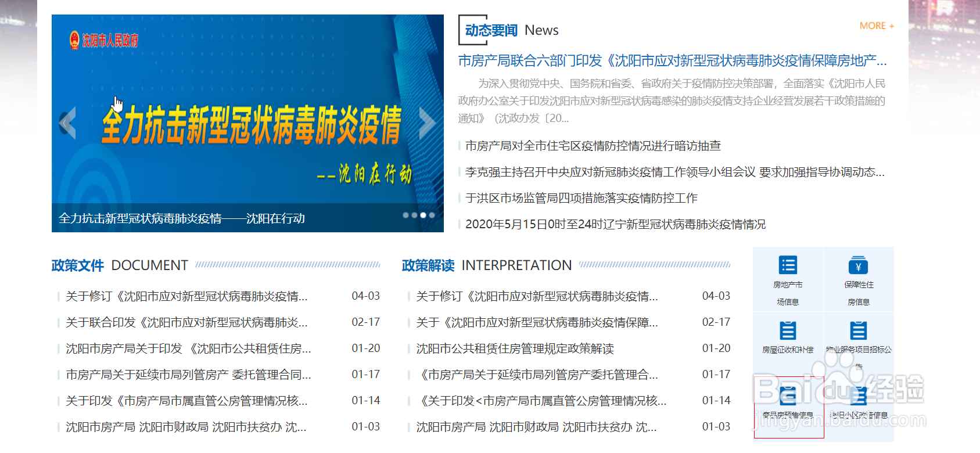
Task: Open news 于洪区市场监管局四项措施落实疫情防控工作
Action: click(581, 198)
